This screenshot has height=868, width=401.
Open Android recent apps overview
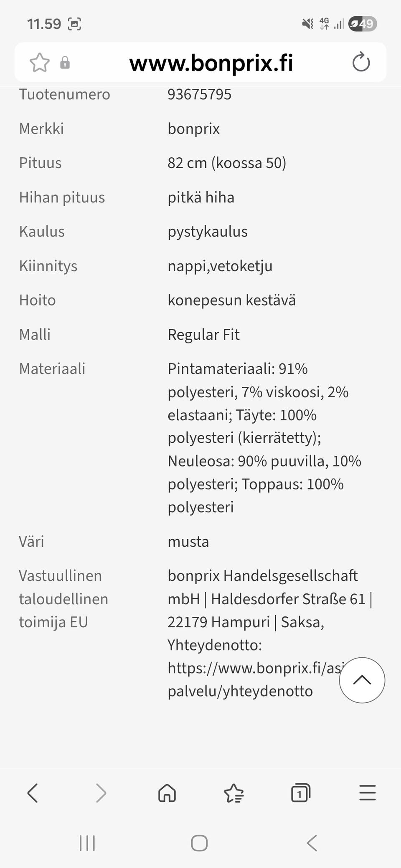(x=86, y=843)
